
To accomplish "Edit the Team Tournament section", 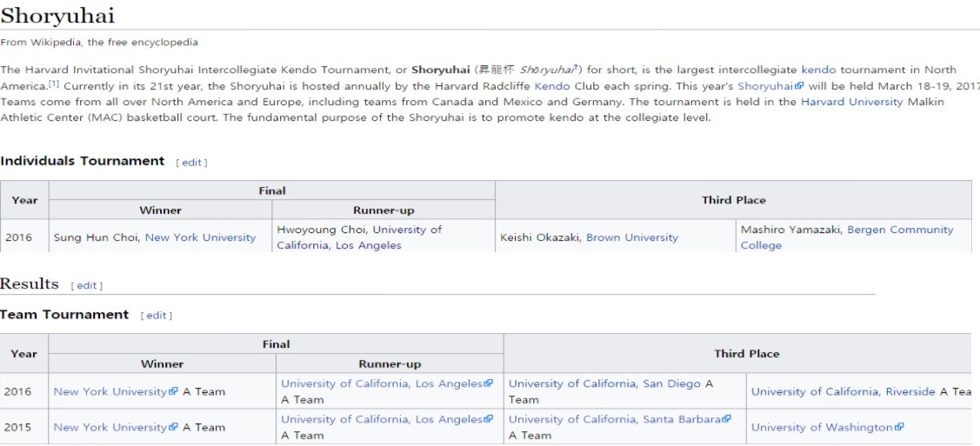I will coord(157,316).
